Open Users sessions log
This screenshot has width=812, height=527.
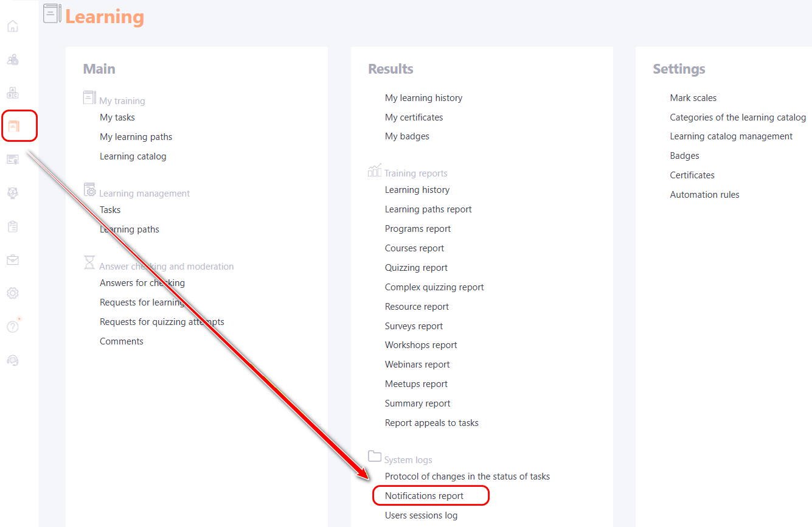(421, 515)
